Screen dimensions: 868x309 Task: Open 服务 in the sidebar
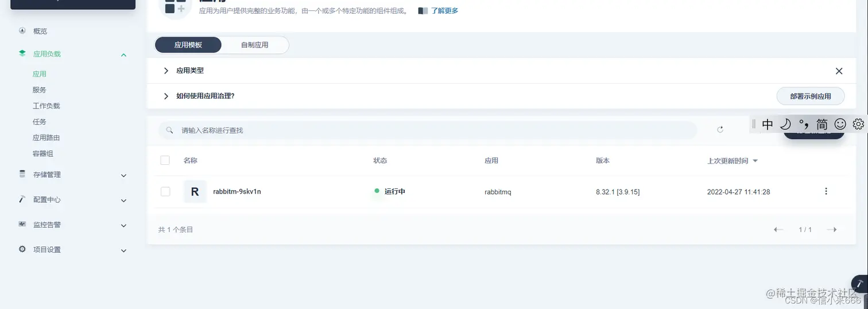pyautogui.click(x=40, y=90)
